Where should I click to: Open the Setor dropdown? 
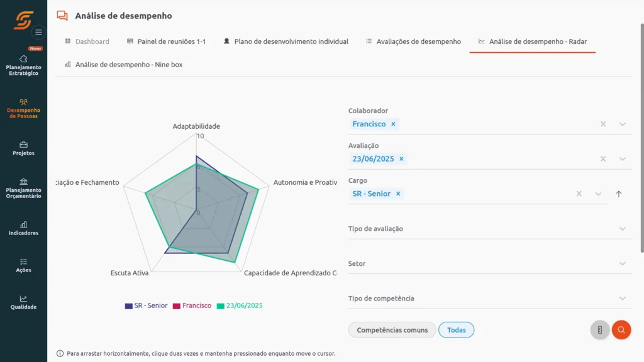pos(490,263)
